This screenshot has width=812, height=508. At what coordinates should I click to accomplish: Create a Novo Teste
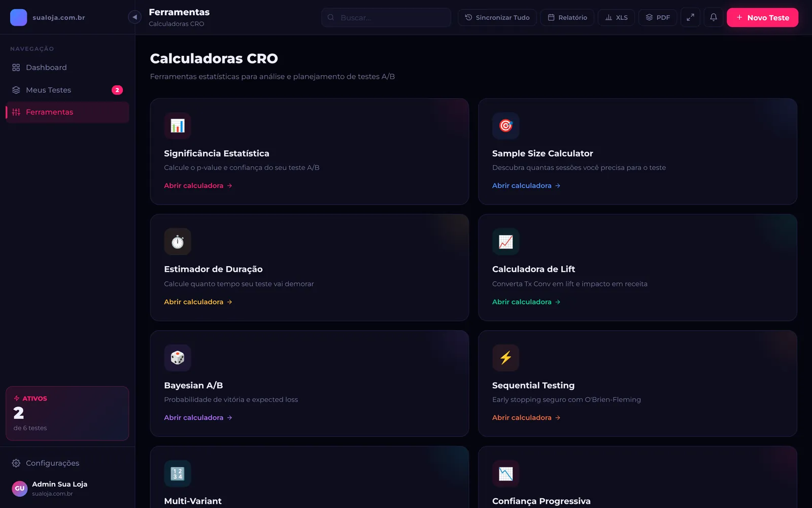pyautogui.click(x=762, y=17)
